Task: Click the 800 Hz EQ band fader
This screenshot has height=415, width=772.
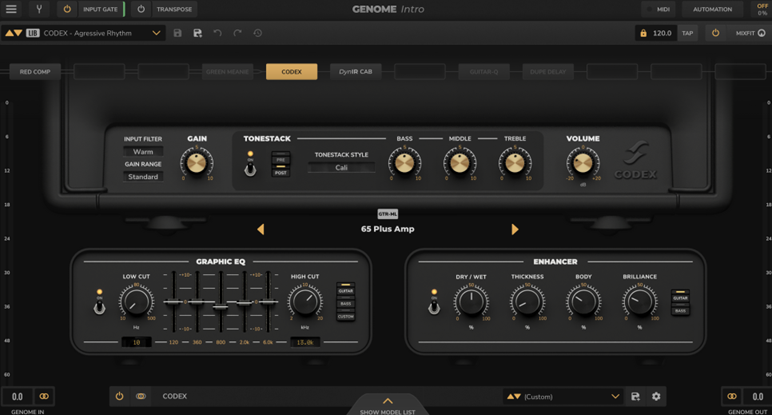Action: (x=221, y=307)
